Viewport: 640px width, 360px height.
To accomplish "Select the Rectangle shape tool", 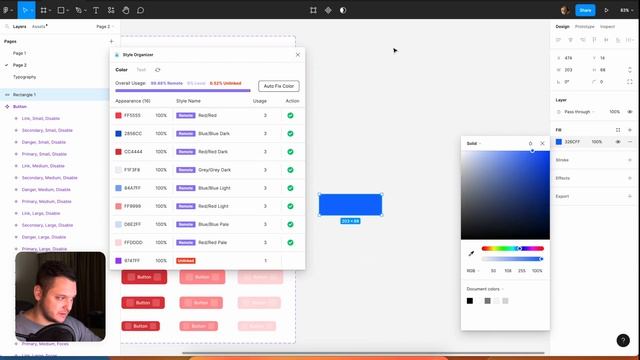I will pos(61,10).
